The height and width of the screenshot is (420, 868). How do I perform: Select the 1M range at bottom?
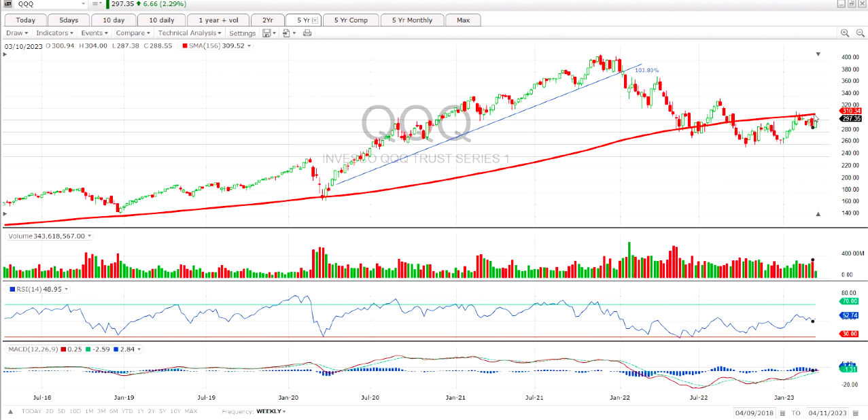point(90,411)
